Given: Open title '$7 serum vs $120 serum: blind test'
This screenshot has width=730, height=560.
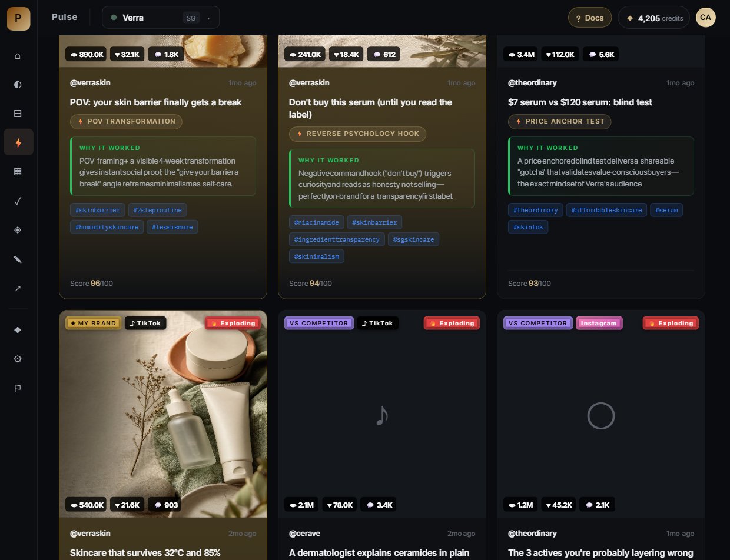Looking at the screenshot, I should (580, 102).
